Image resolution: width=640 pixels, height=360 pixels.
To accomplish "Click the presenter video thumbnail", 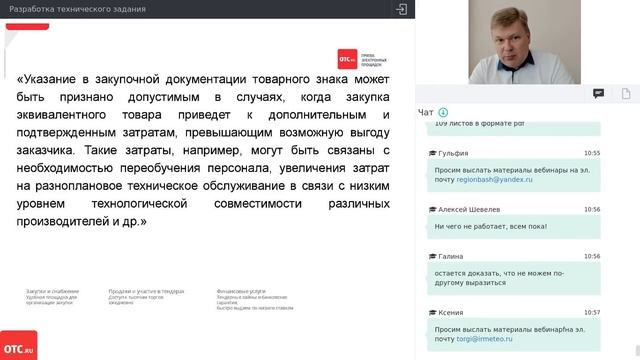I will click(524, 42).
